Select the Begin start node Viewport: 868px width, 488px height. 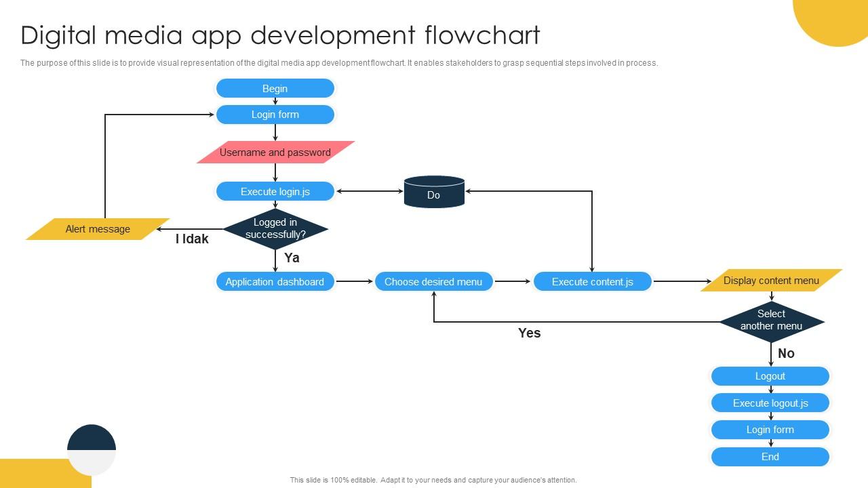pyautogui.click(x=275, y=87)
